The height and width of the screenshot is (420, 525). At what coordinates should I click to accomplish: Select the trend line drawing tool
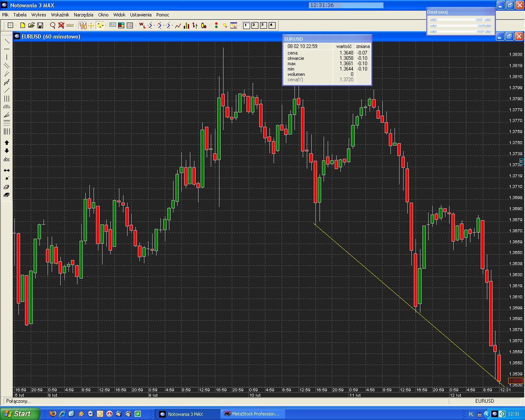tap(7, 41)
